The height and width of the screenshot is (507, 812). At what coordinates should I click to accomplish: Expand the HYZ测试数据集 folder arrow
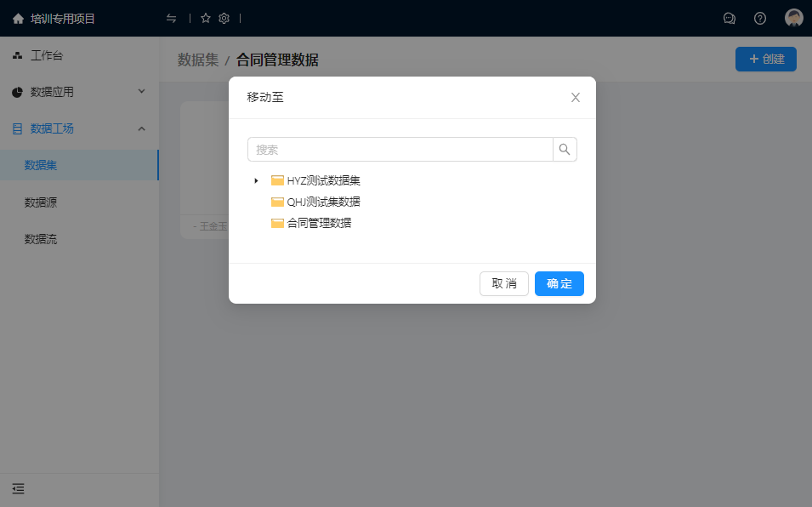click(x=256, y=180)
